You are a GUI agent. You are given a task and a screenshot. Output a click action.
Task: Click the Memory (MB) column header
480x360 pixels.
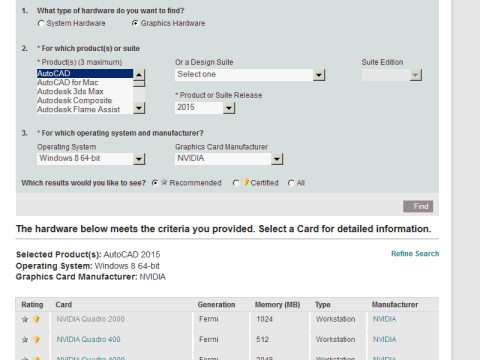(277, 305)
